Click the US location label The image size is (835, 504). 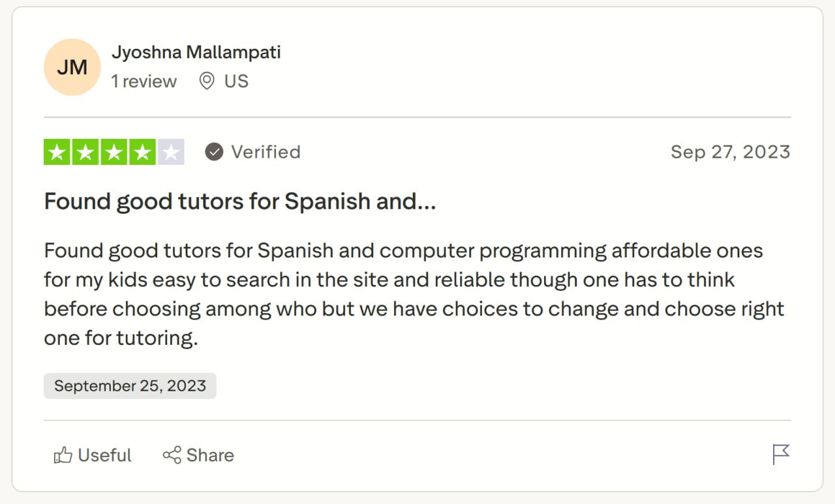click(235, 81)
